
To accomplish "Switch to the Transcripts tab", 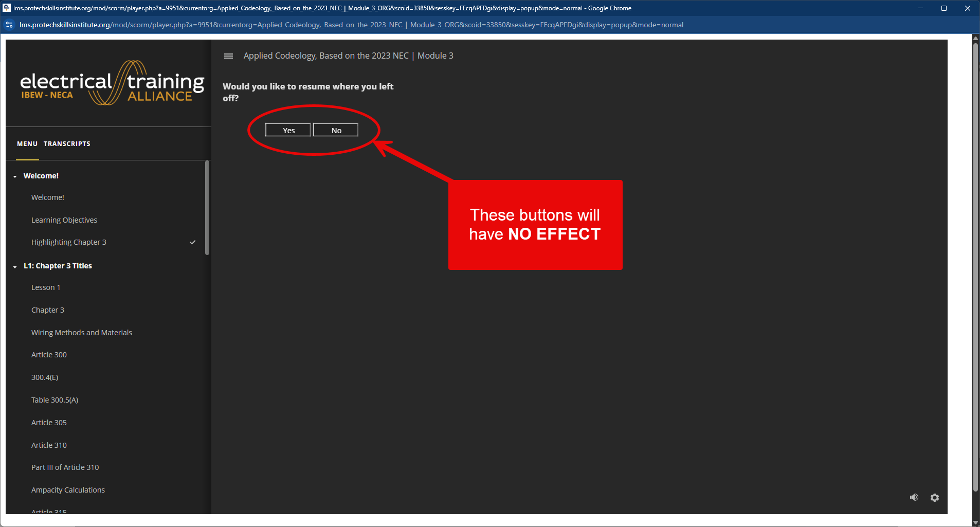I will tap(67, 144).
